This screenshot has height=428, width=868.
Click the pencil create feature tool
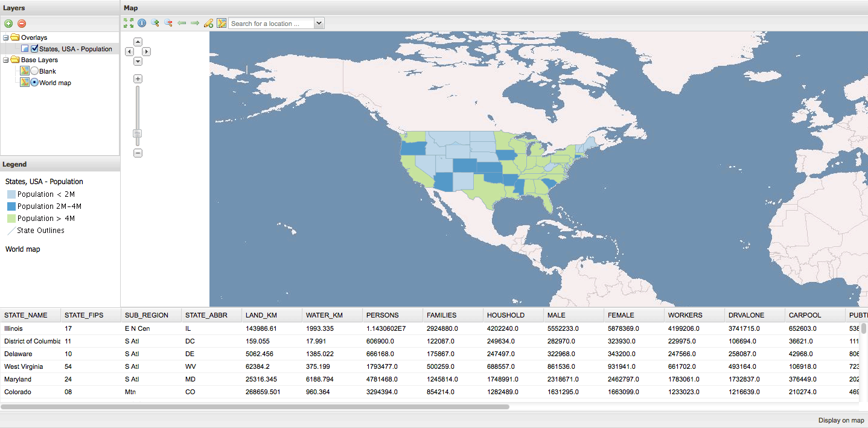pyautogui.click(x=208, y=23)
